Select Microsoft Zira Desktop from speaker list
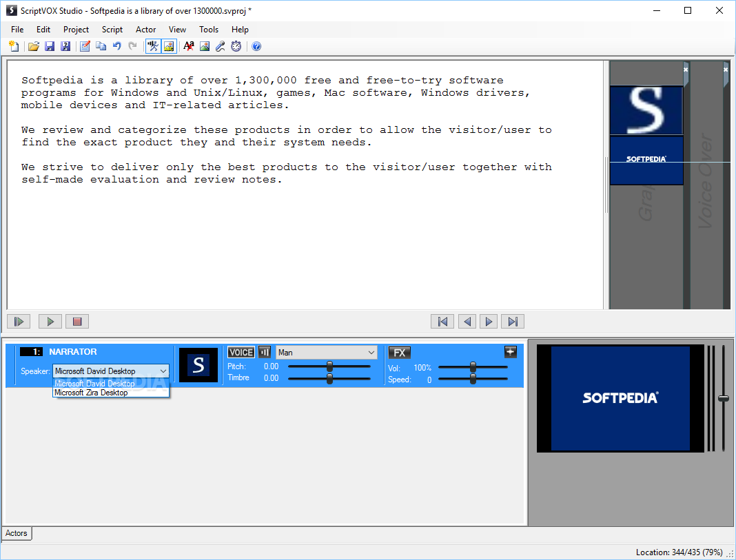This screenshot has height=560, width=736. [x=111, y=393]
